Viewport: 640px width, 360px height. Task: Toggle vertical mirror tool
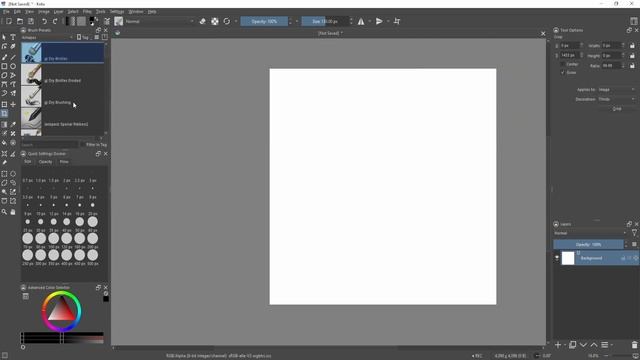379,21
